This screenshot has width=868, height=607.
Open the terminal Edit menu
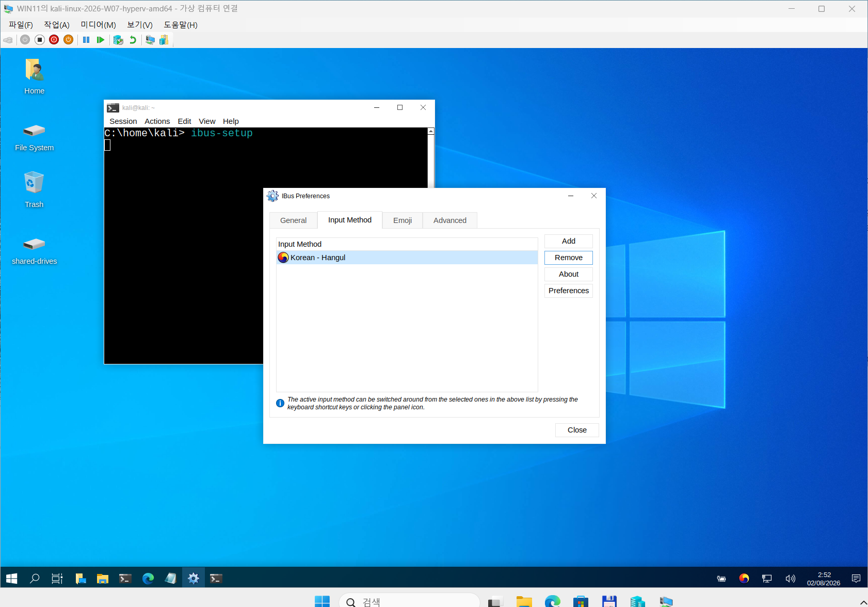tap(185, 121)
